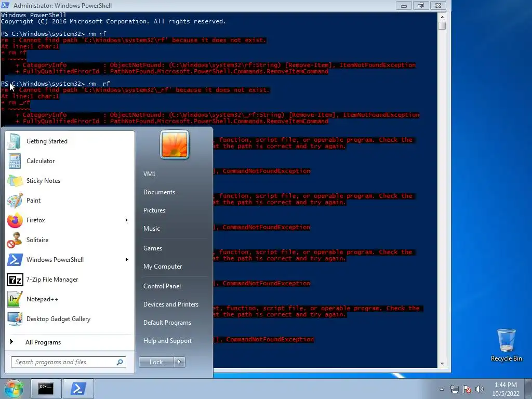This screenshot has height=399, width=532.
Task: Click Copyright Microsoft Corporation line
Action: click(113, 21)
